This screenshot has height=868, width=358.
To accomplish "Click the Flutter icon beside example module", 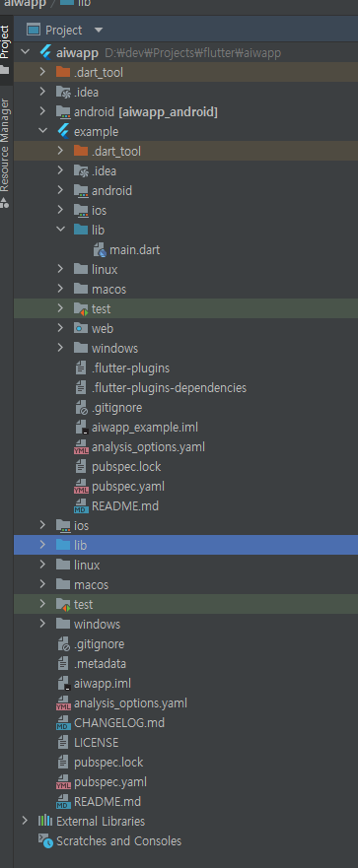I will click(x=64, y=131).
